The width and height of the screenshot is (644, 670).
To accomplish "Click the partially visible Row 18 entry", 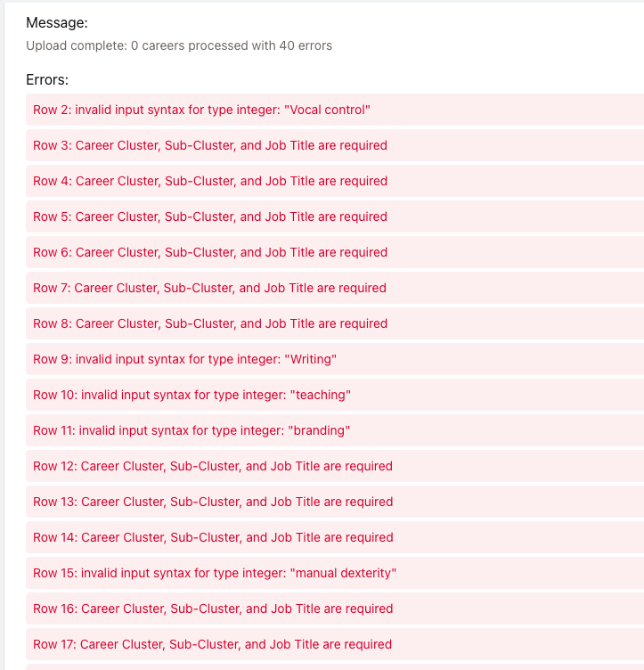I will (x=334, y=666).
